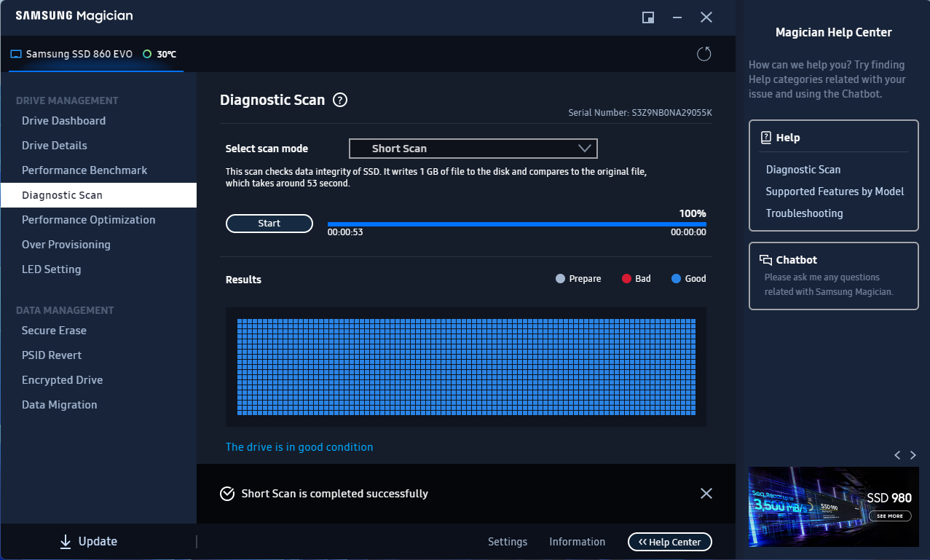Open the scan mode Short Scan dropdown
Image resolution: width=930 pixels, height=560 pixels.
click(x=473, y=149)
